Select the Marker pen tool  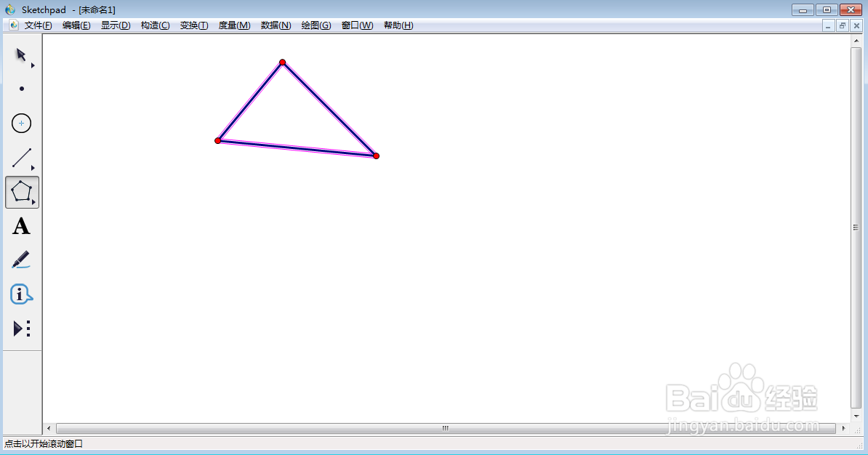22,260
